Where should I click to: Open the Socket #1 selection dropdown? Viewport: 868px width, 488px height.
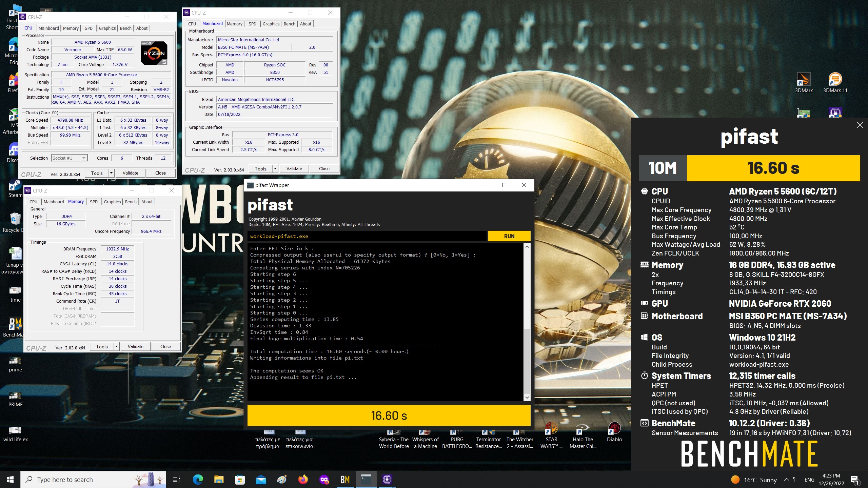(70, 158)
